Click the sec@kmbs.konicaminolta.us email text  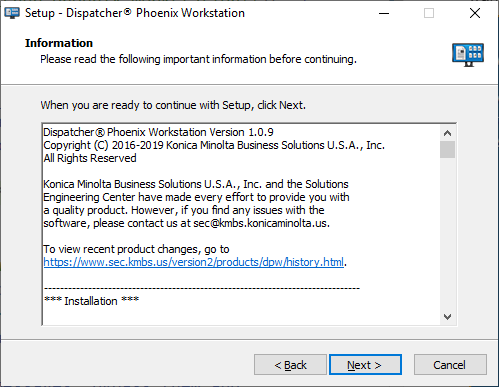[x=261, y=223]
